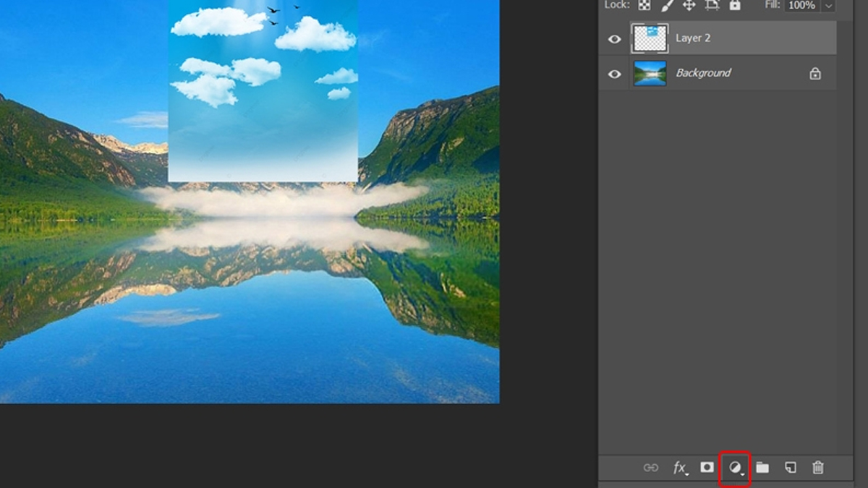Image resolution: width=868 pixels, height=488 pixels.
Task: Expand the fx styles dropdown arrow
Action: click(x=687, y=474)
